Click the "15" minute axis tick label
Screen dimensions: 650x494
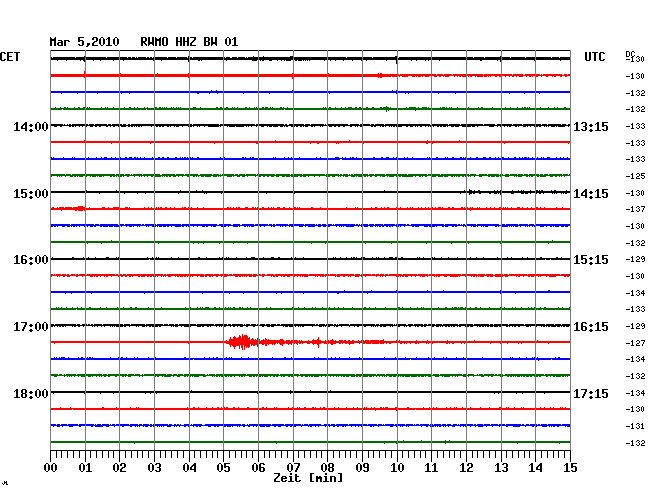coord(570,468)
